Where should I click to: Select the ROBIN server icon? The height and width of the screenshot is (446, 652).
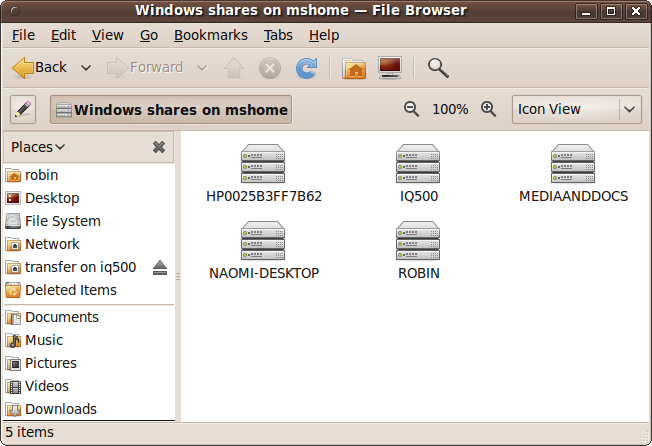418,241
